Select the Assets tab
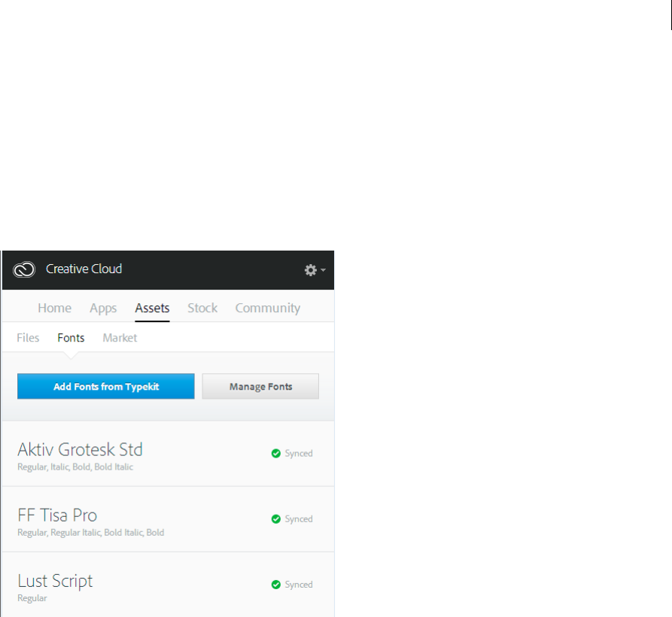 (152, 308)
